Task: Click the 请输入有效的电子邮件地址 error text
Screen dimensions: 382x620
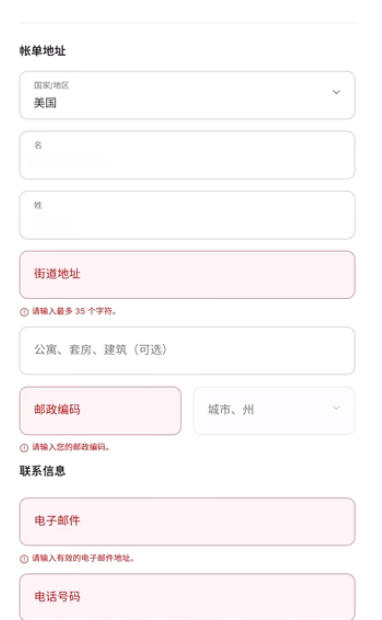Action: [x=83, y=558]
